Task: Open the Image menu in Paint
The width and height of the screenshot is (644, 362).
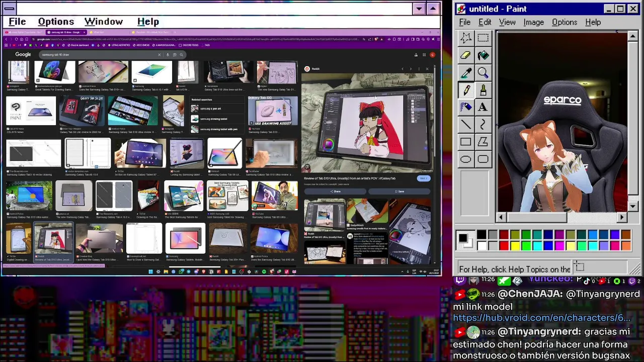Action: tap(533, 22)
